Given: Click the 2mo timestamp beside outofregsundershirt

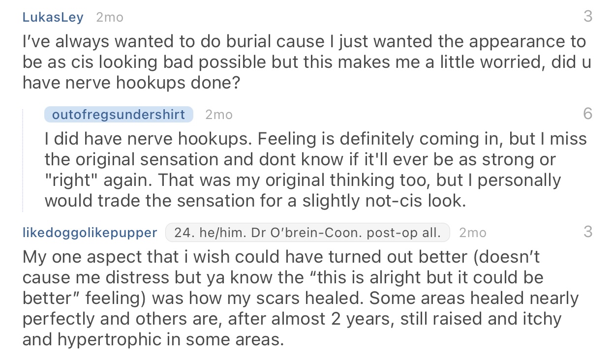Looking at the screenshot, I should 218,115.
